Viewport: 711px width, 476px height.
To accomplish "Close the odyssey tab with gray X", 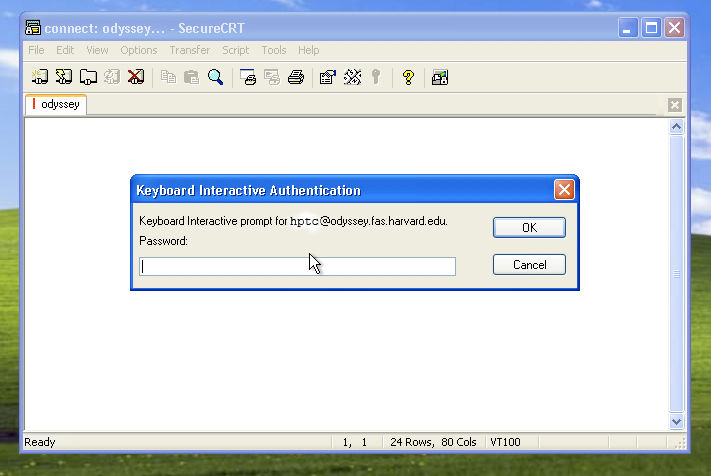I will (x=675, y=105).
